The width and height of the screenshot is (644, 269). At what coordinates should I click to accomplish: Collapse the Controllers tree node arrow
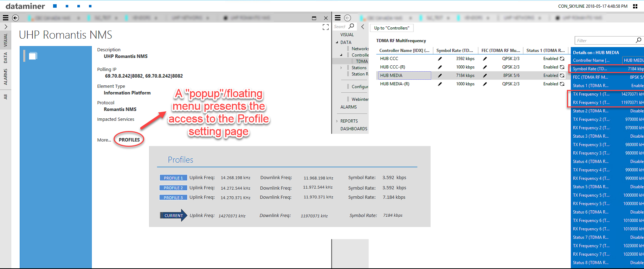point(341,55)
